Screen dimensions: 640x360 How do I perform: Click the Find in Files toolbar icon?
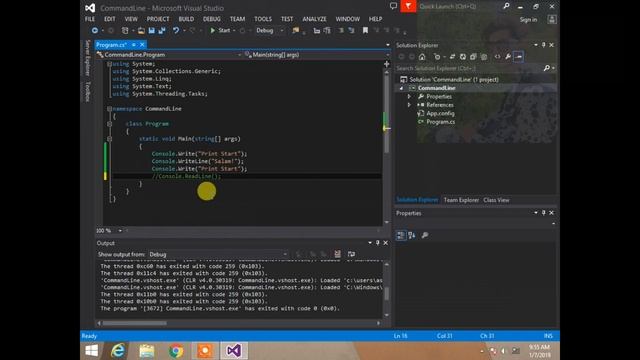point(296,31)
